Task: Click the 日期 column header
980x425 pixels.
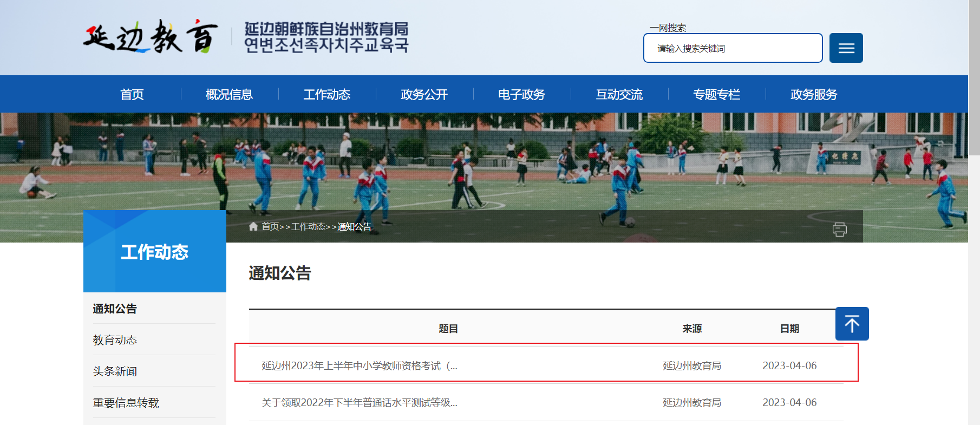Action: (790, 329)
